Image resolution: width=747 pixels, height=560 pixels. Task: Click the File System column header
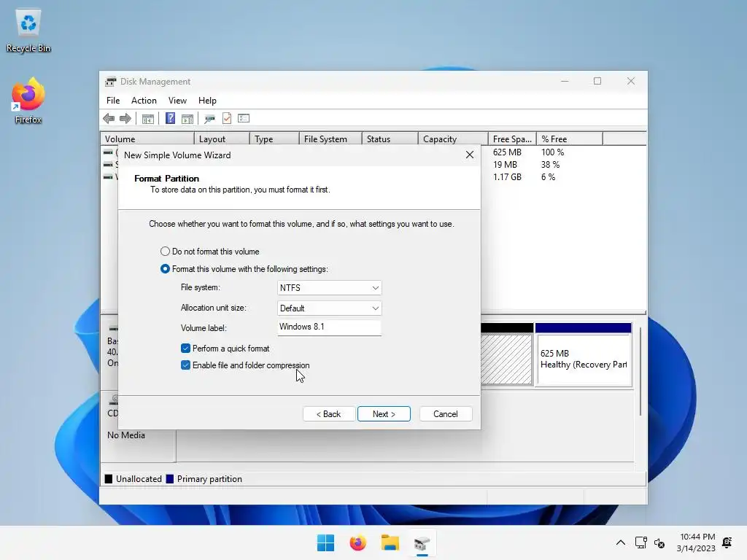coord(330,139)
